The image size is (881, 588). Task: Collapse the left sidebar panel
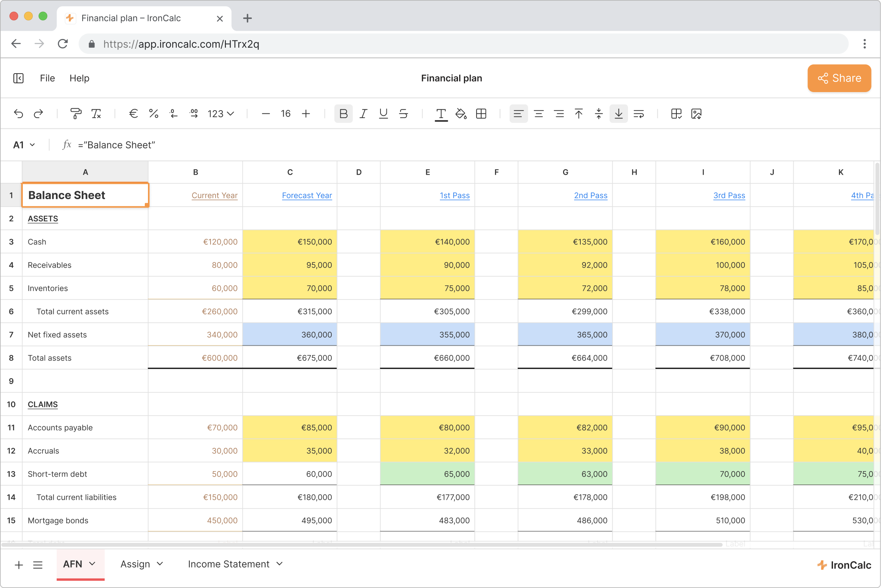click(18, 78)
